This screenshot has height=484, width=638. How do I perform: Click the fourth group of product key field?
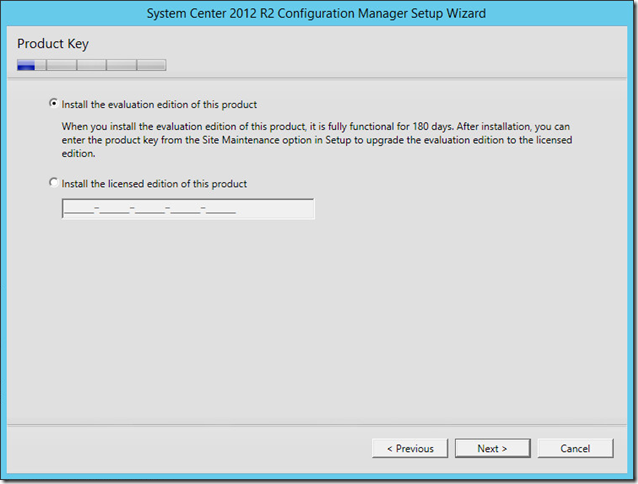point(186,209)
